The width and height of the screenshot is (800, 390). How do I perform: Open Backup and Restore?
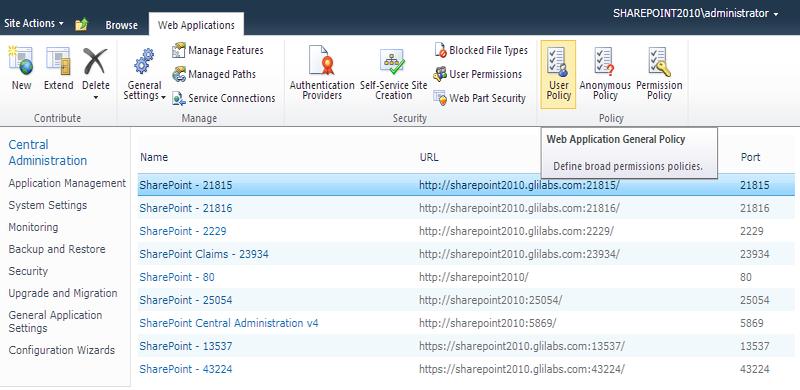57,249
